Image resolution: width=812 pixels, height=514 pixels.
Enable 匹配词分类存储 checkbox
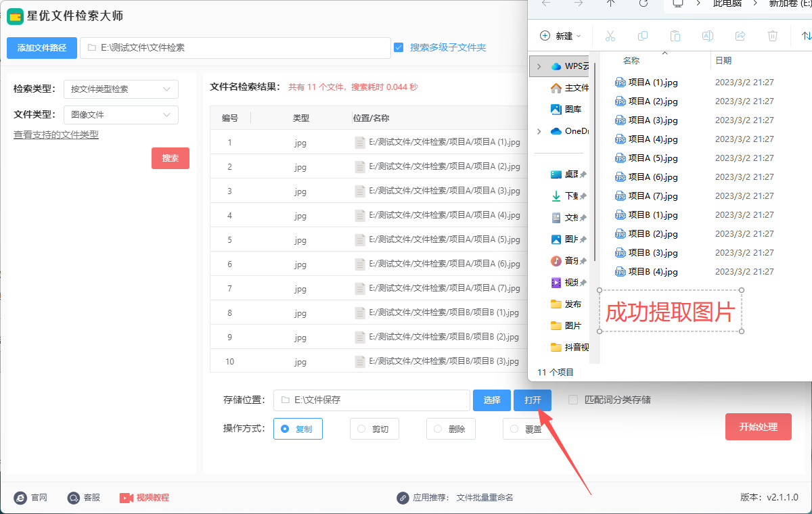click(x=573, y=400)
